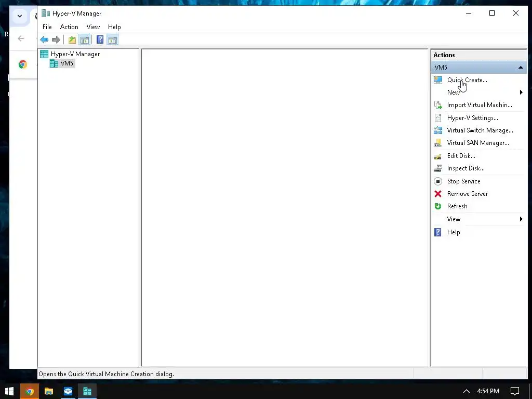The image size is (532, 399).
Task: Maximize the Hyper-V Manager window
Action: point(492,13)
